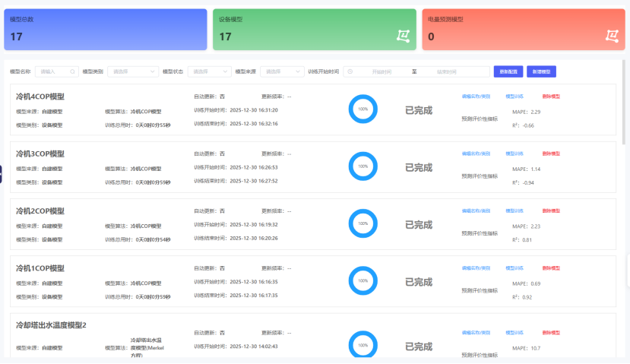Open the dark side handle at left edge
The height and width of the screenshot is (364, 630).
1,174
